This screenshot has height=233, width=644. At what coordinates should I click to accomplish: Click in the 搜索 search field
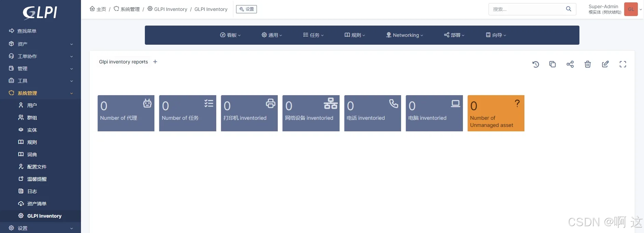pyautogui.click(x=527, y=9)
